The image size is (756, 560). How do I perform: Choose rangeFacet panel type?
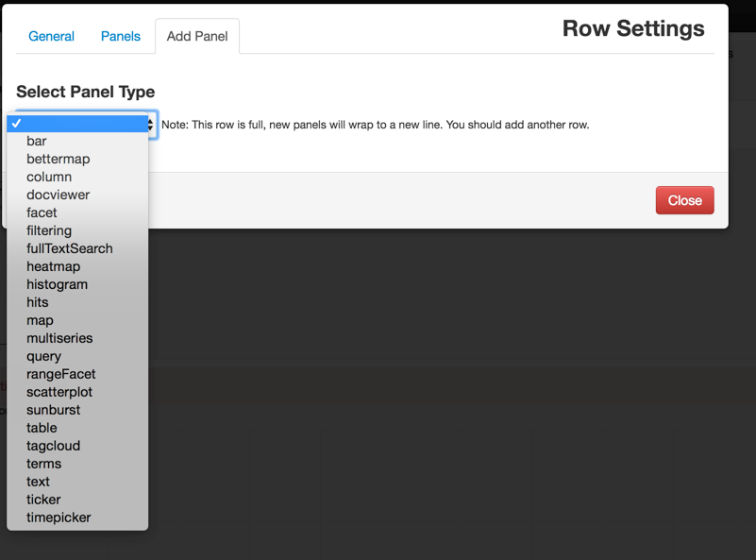77,374
